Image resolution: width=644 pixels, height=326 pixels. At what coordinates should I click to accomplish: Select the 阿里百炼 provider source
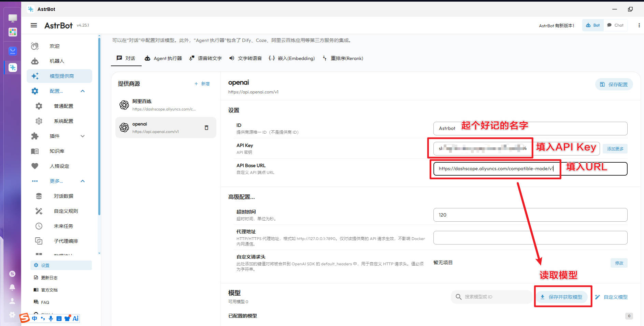click(x=166, y=105)
